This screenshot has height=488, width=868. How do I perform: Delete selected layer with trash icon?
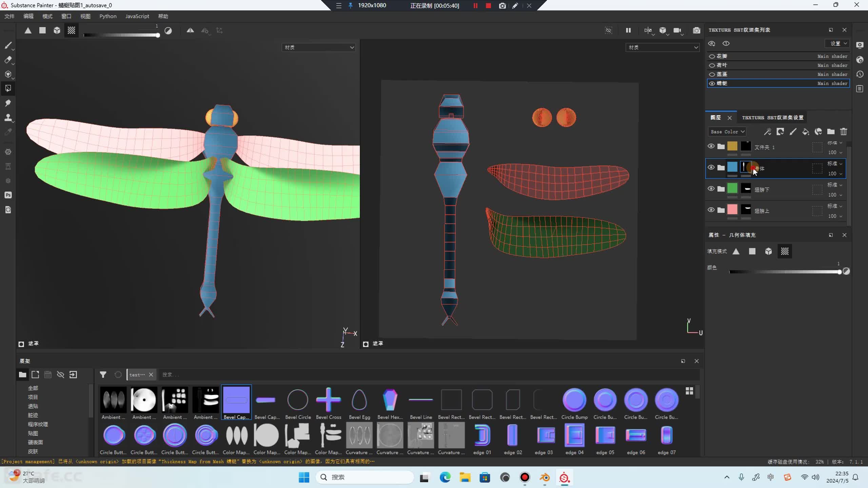(x=844, y=131)
